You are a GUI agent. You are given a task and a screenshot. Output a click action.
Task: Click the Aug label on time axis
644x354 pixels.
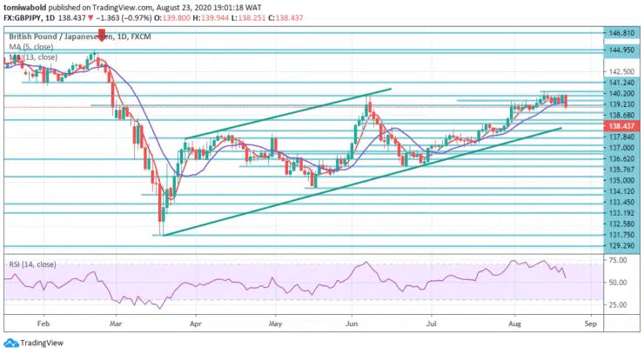[x=515, y=321]
